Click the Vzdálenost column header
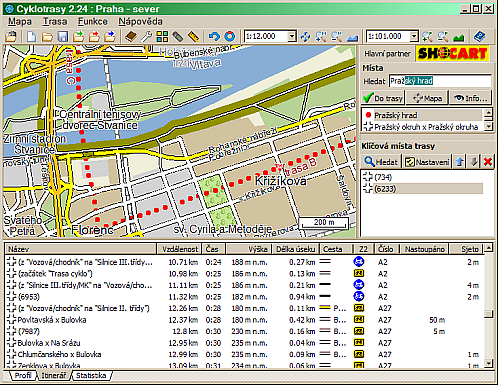 tap(179, 249)
